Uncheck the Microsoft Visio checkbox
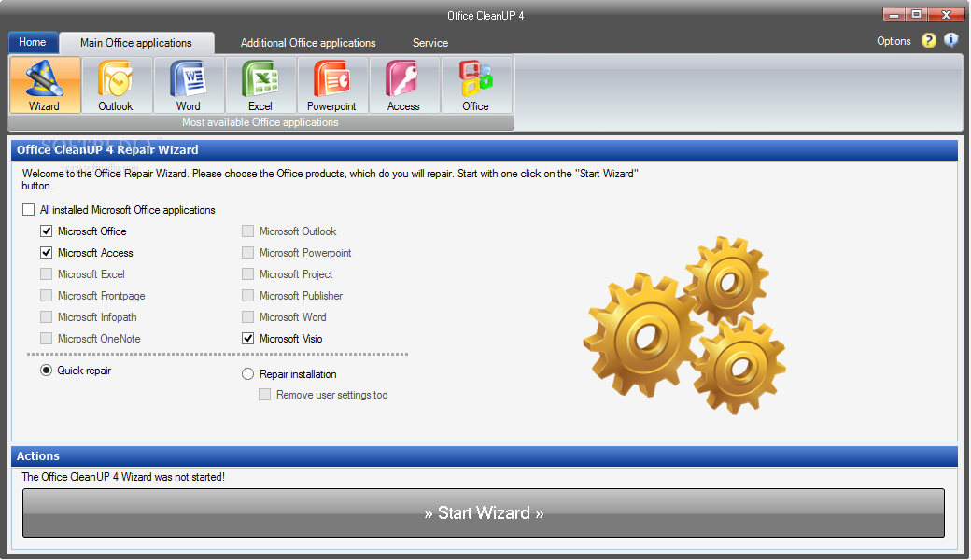The width and height of the screenshot is (971, 560). click(x=247, y=339)
